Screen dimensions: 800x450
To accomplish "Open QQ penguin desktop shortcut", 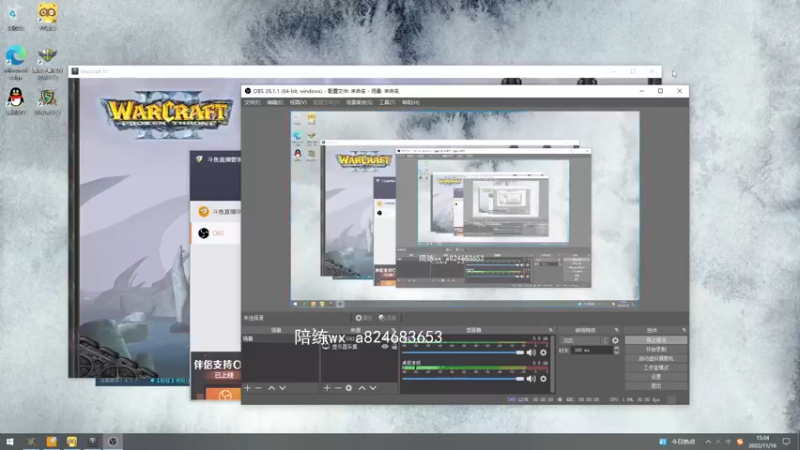I will [16, 101].
